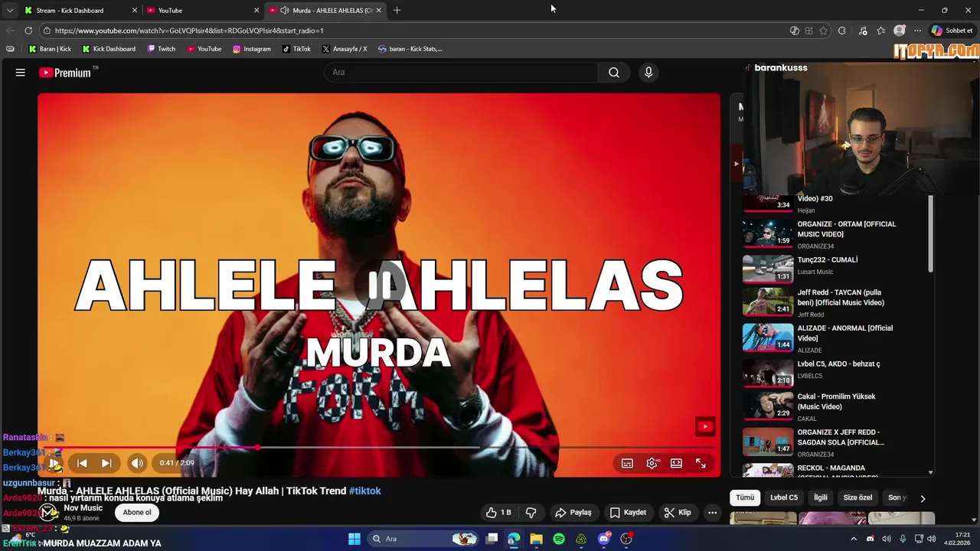Open the TikTok bookmark

pyautogui.click(x=296, y=49)
